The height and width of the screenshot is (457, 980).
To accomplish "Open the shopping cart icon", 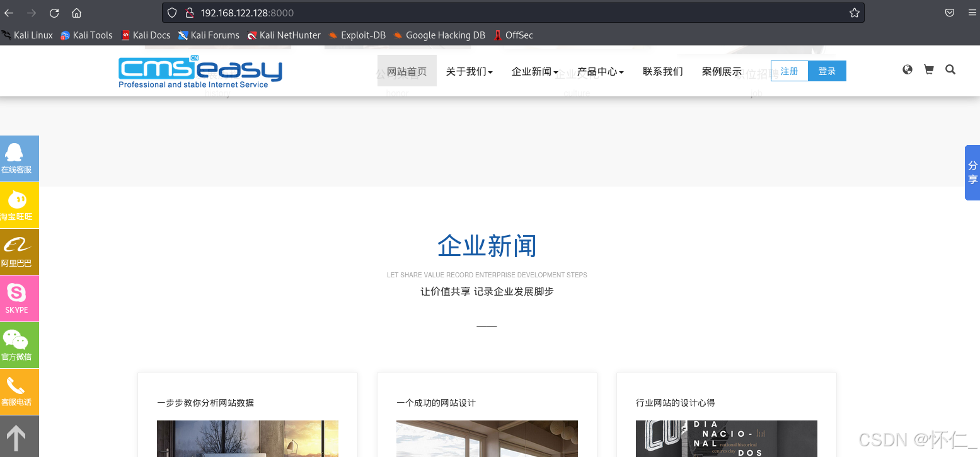I will (928, 70).
